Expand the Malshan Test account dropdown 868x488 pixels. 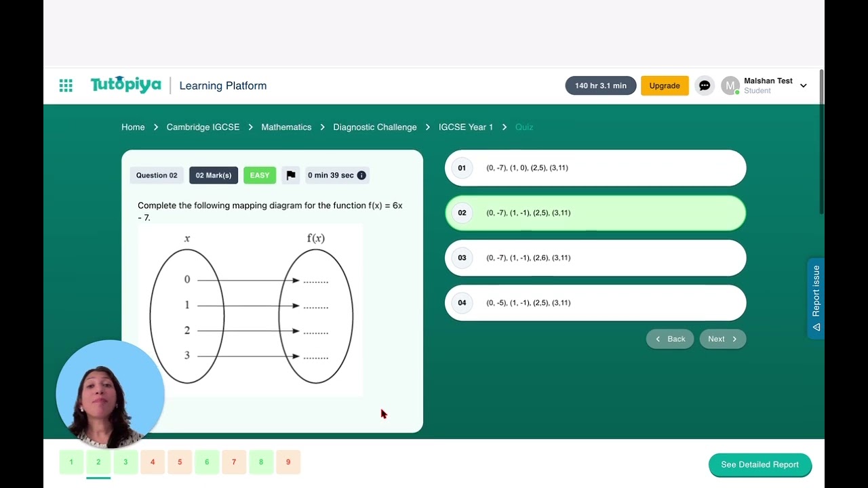(804, 86)
